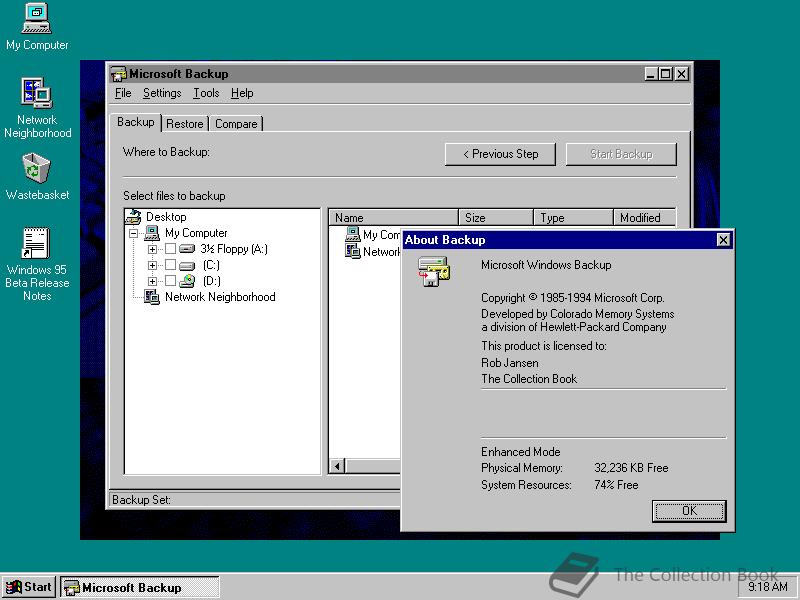Sort by the Type column header
The width and height of the screenshot is (800, 600).
pos(573,218)
